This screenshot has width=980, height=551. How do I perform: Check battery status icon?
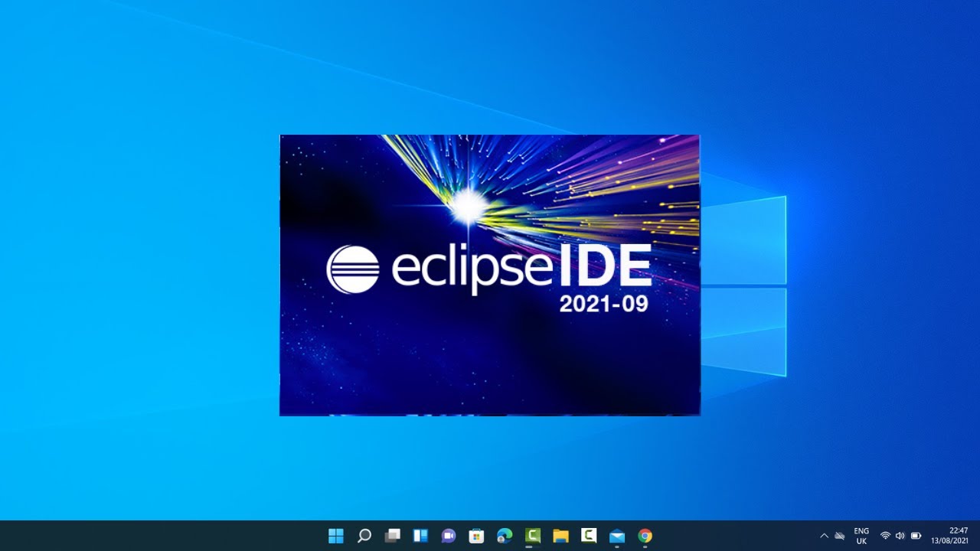916,536
